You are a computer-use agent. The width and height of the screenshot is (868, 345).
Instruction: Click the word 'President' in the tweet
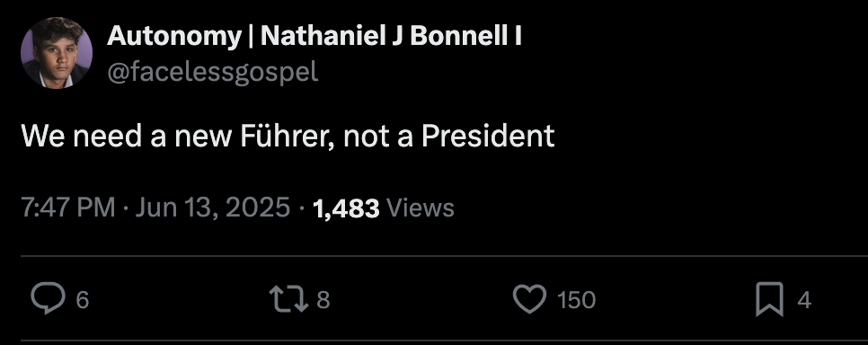click(x=488, y=137)
